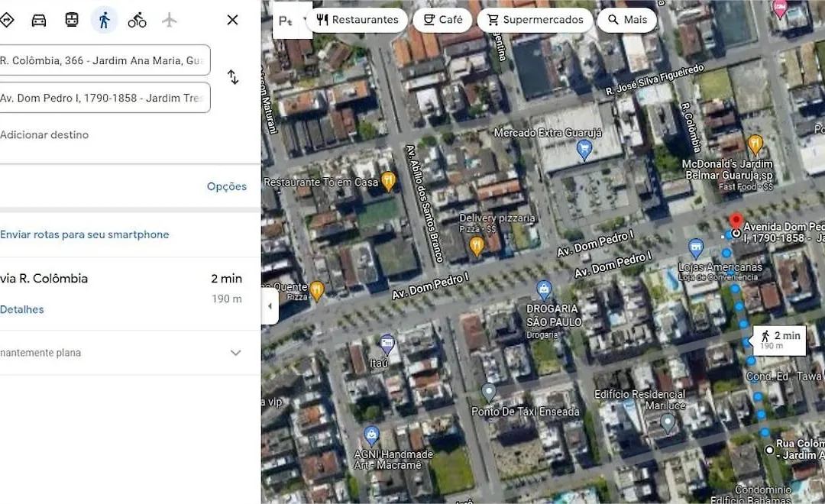Filter map by Restaurantes
This screenshot has width=825, height=504.
pos(357,20)
